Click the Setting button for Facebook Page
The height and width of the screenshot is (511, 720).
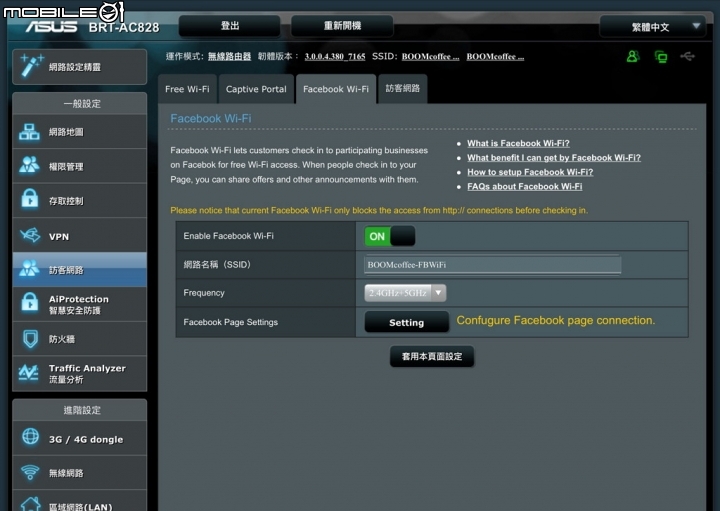tap(406, 322)
